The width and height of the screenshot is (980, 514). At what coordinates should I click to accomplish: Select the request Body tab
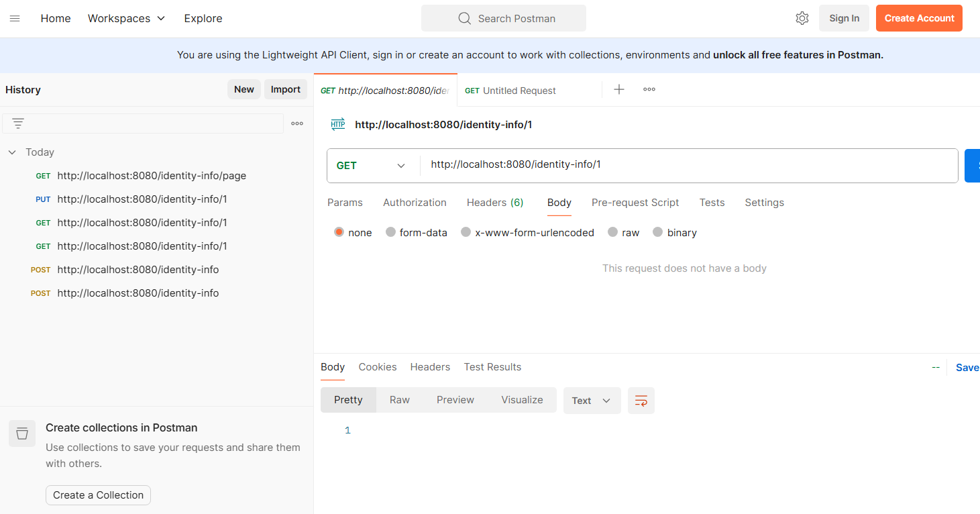[x=559, y=203]
